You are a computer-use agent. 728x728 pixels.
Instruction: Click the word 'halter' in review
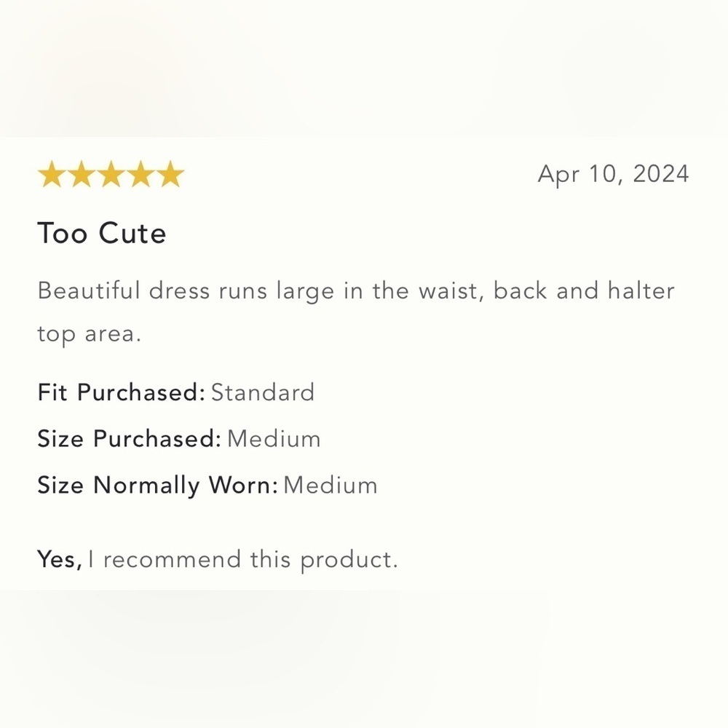coord(641,290)
